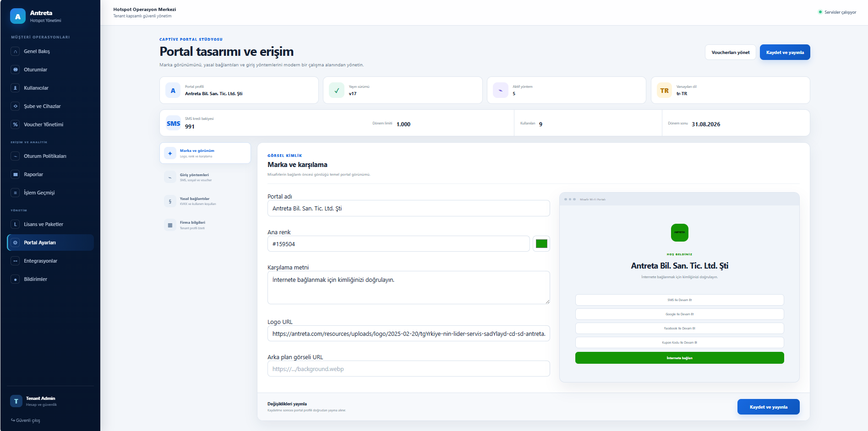Focus the Ana renk hex input
868x431 pixels.
click(x=399, y=244)
